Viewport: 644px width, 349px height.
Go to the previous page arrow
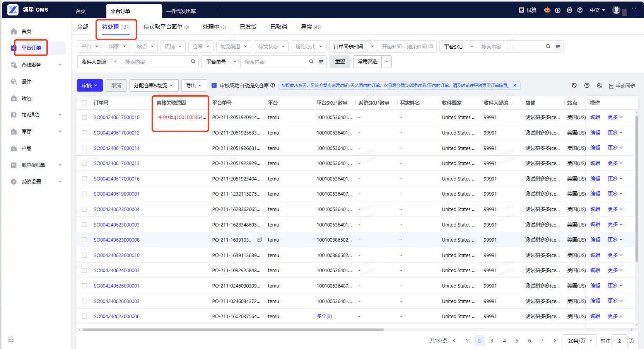(454, 340)
